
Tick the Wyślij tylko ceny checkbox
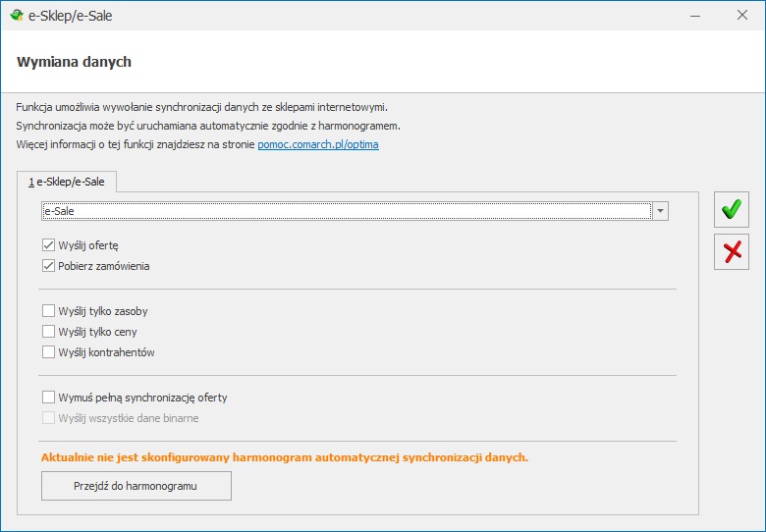(48, 332)
